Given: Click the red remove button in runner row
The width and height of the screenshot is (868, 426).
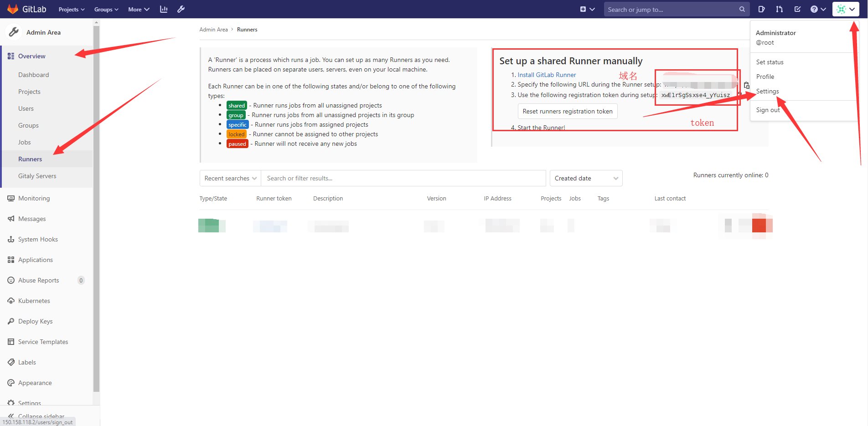Looking at the screenshot, I should click(x=759, y=225).
